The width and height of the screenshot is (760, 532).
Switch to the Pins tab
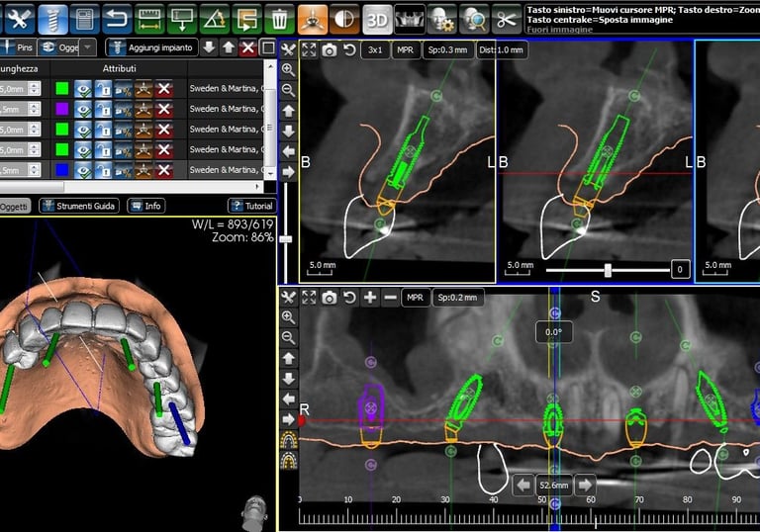18,47
